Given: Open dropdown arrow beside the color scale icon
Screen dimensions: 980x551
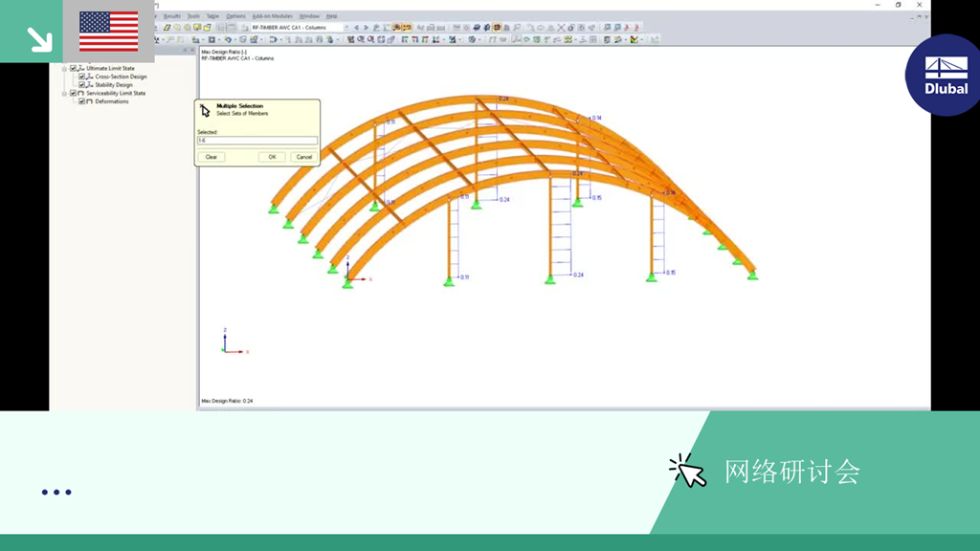Looking at the screenshot, I should [x=642, y=39].
